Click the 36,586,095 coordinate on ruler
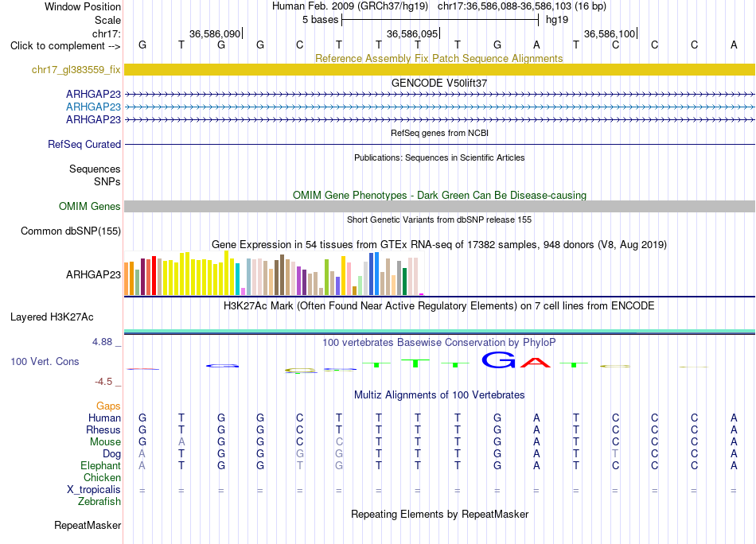 tap(412, 33)
